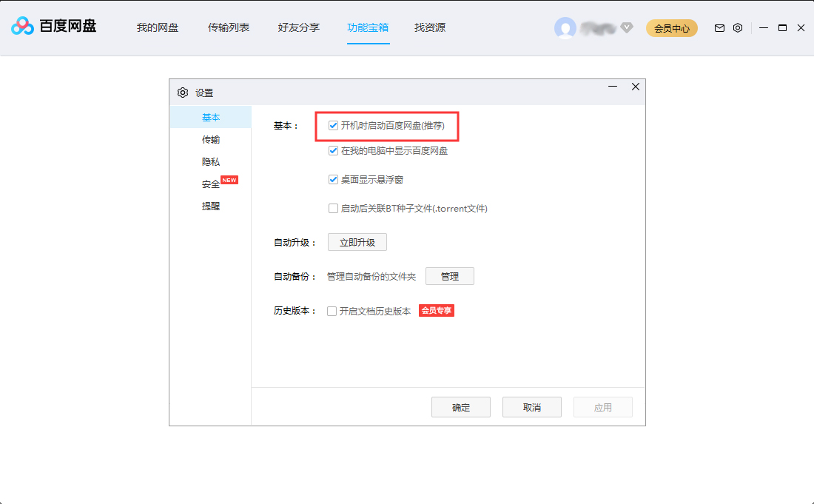814x504 pixels.
Task: Switch to the 传输 settings tab
Action: coord(211,139)
